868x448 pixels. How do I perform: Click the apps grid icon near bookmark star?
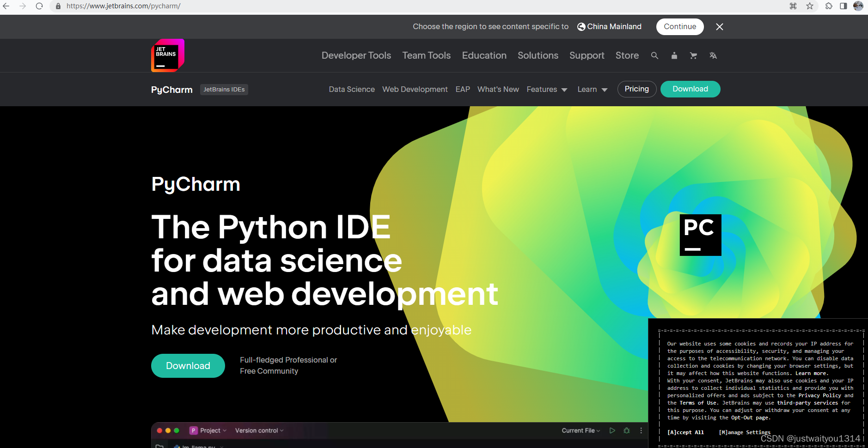click(x=793, y=6)
